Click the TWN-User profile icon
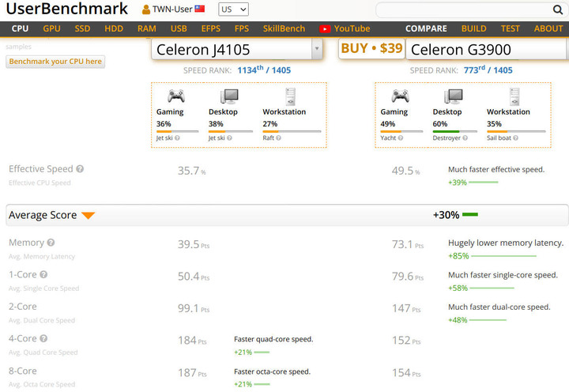The height and width of the screenshot is (392, 569). [146, 9]
